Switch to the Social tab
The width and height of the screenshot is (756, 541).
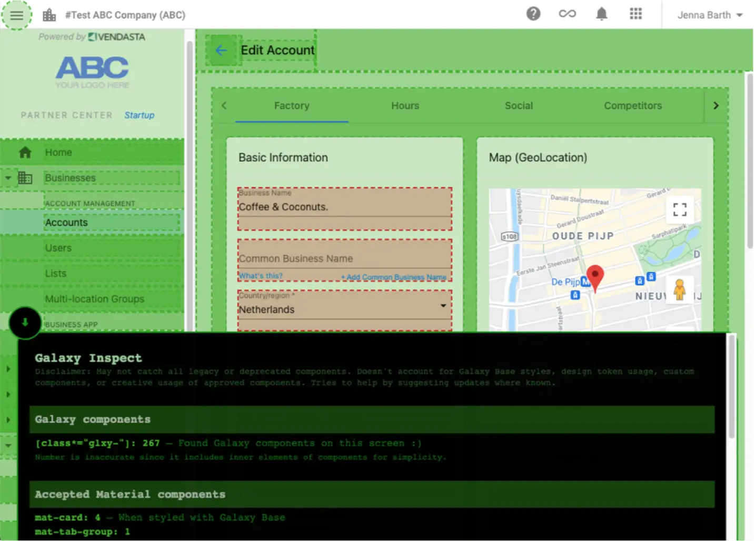click(x=519, y=105)
